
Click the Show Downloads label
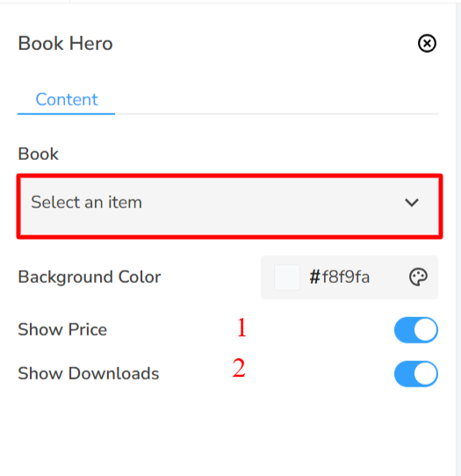(x=89, y=373)
